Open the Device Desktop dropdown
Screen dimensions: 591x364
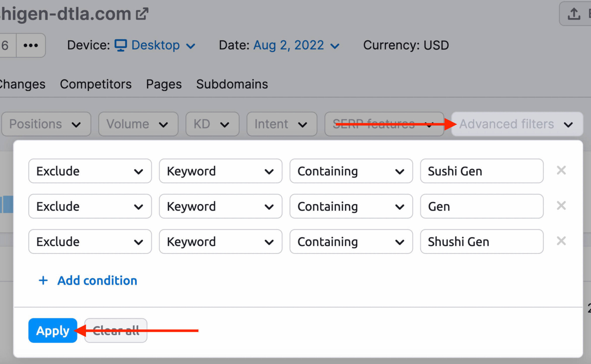[x=154, y=45]
